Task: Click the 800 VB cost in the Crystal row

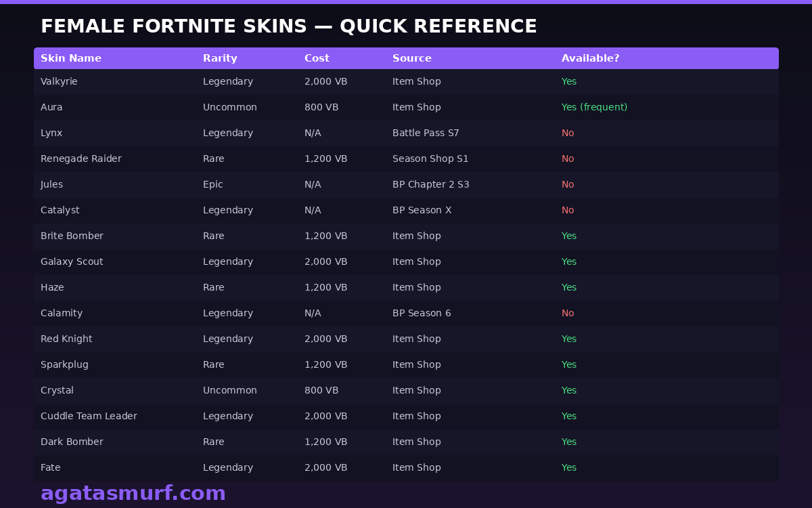Action: [x=321, y=390]
